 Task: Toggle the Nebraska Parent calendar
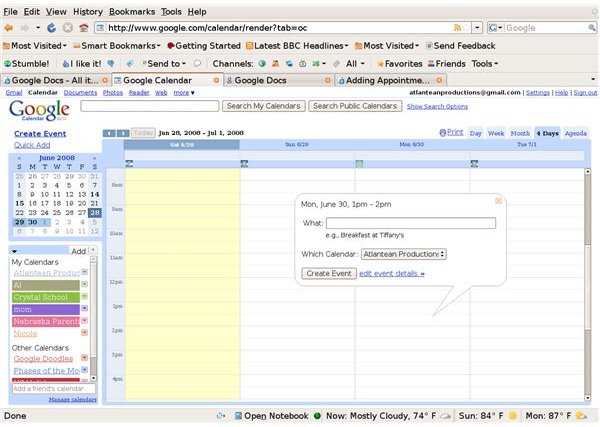coord(46,321)
